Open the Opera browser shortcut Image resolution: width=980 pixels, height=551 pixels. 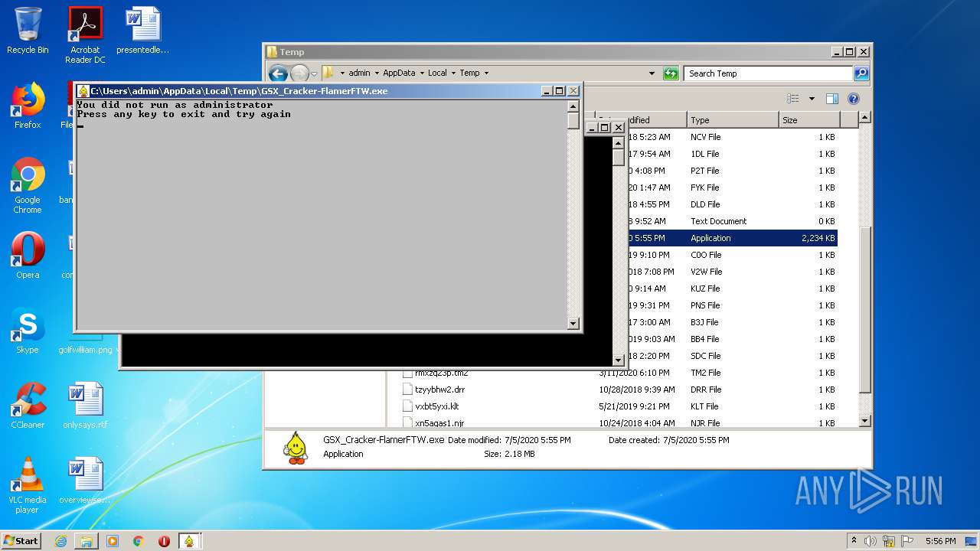tap(28, 256)
